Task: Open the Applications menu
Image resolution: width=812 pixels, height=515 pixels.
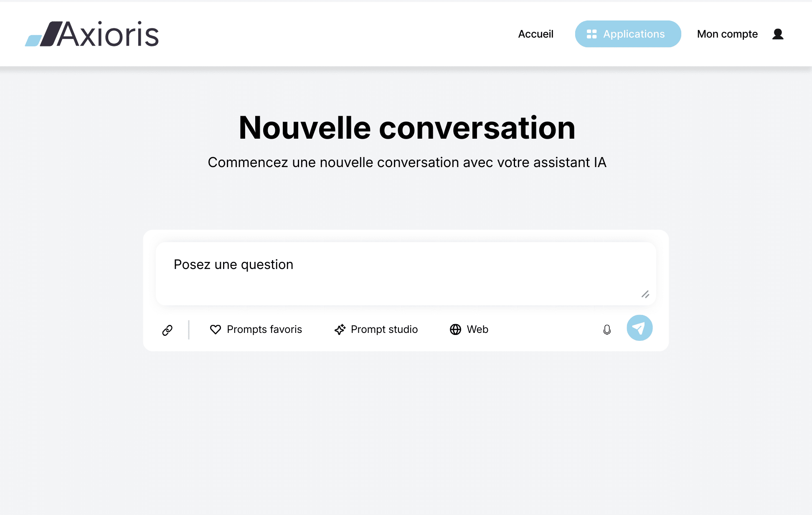Action: [x=628, y=34]
